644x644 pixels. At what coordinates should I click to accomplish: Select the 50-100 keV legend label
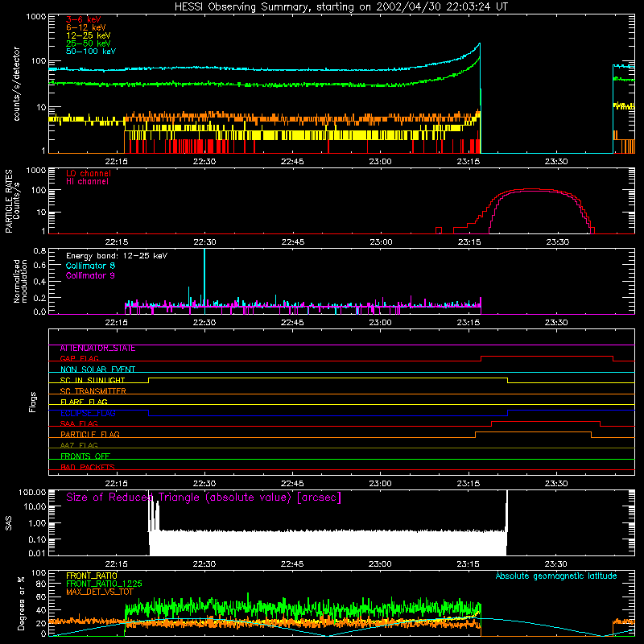(91, 52)
